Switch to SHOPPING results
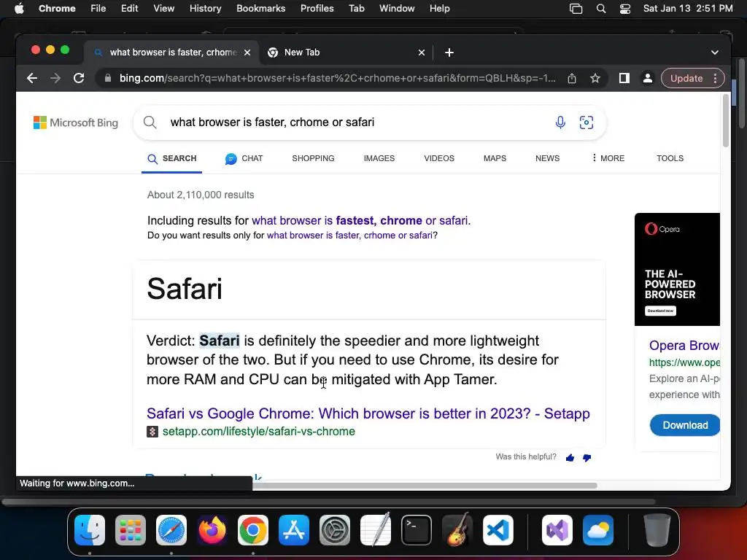747x560 pixels. [313, 158]
